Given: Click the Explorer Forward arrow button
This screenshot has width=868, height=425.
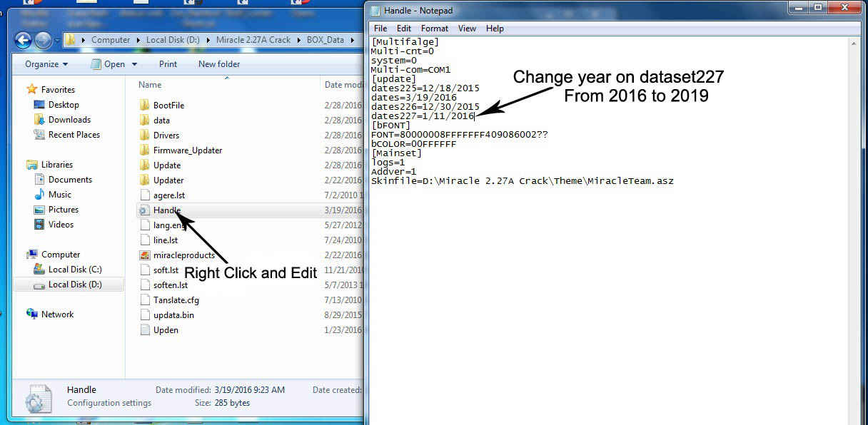Looking at the screenshot, I should tap(43, 40).
